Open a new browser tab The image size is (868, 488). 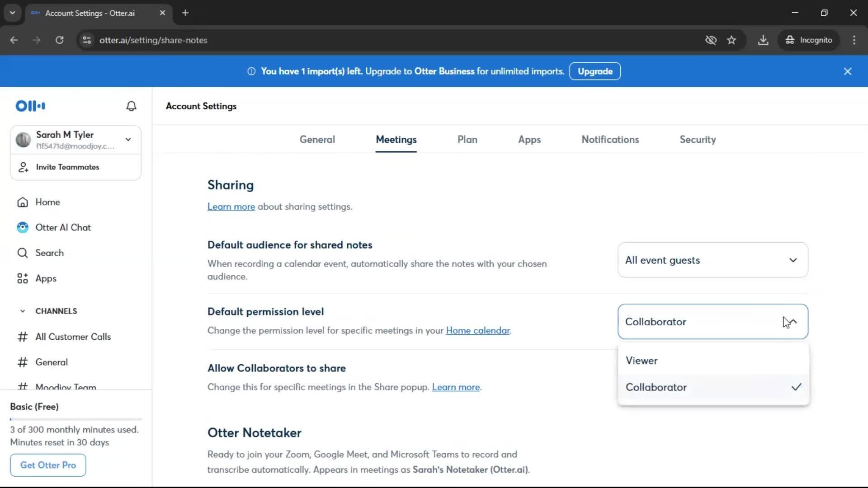click(185, 13)
